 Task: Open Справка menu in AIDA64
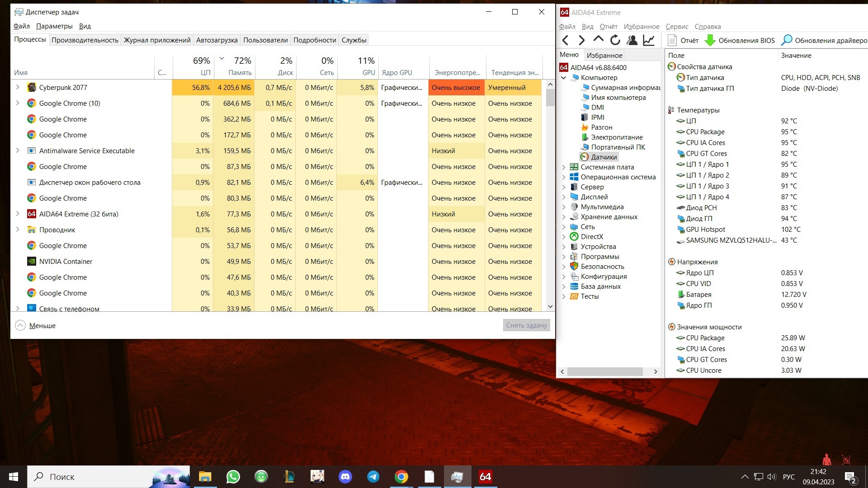click(x=708, y=27)
